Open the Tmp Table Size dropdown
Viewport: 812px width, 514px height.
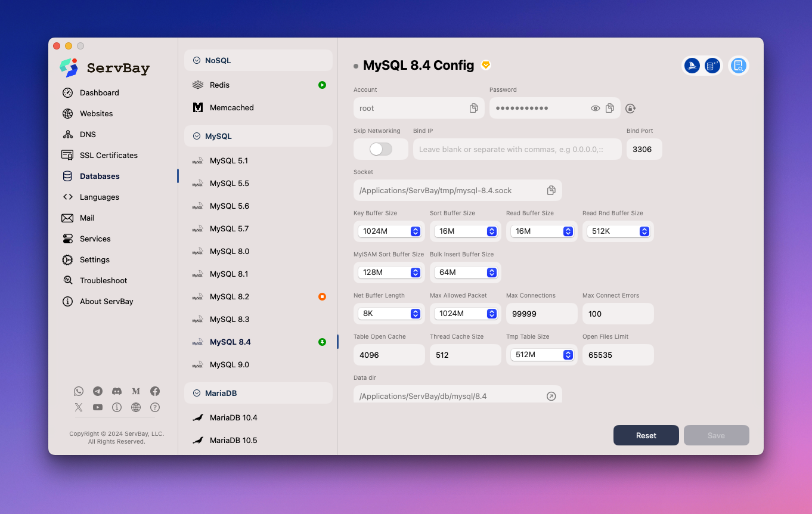pyautogui.click(x=542, y=355)
